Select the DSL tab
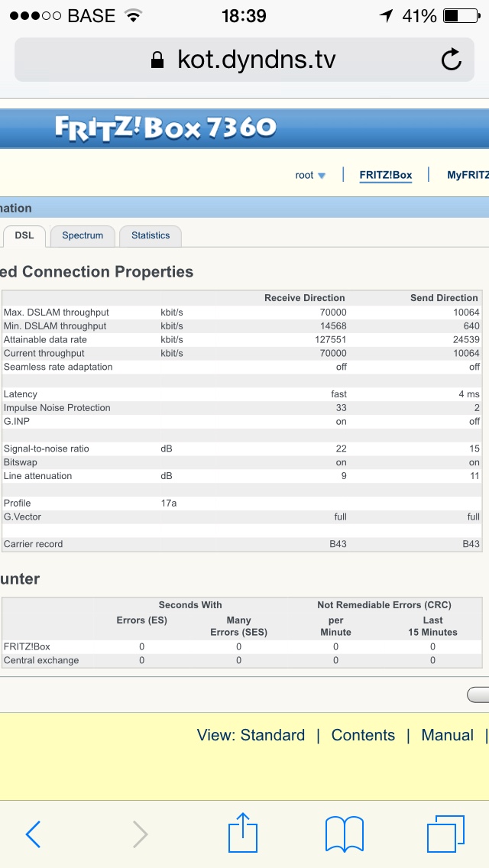Image resolution: width=489 pixels, height=868 pixels. point(24,235)
